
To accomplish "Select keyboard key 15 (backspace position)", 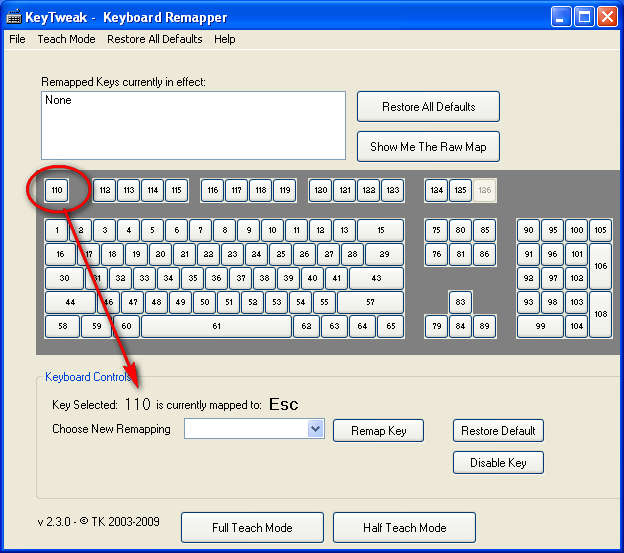I will [x=380, y=230].
